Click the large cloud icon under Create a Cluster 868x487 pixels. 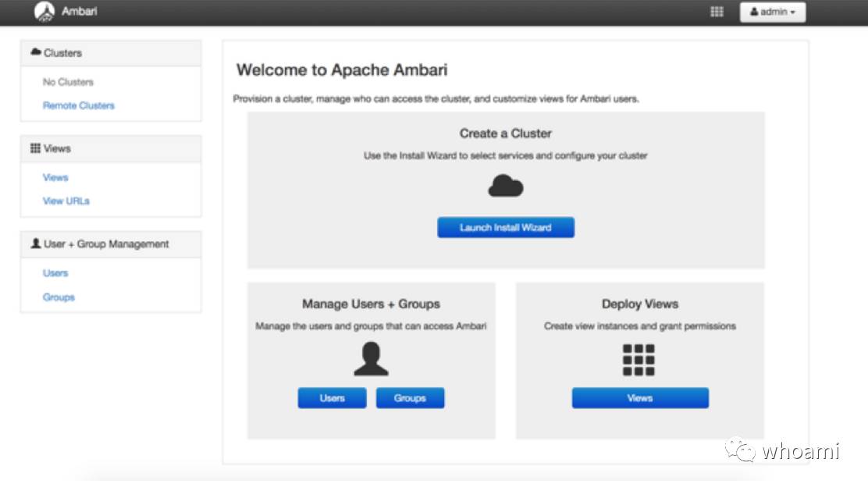(505, 186)
